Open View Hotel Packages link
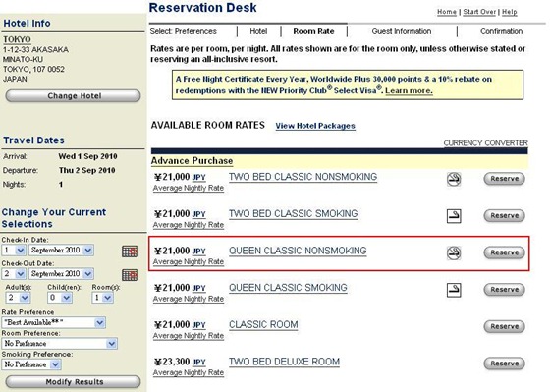 (x=315, y=126)
